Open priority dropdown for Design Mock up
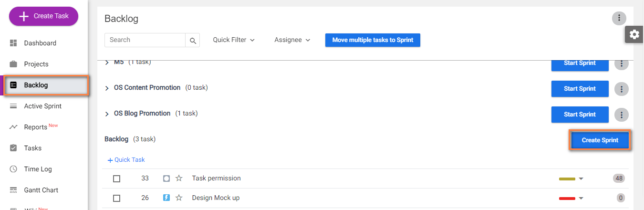This screenshot has height=210, width=644. pos(581,198)
